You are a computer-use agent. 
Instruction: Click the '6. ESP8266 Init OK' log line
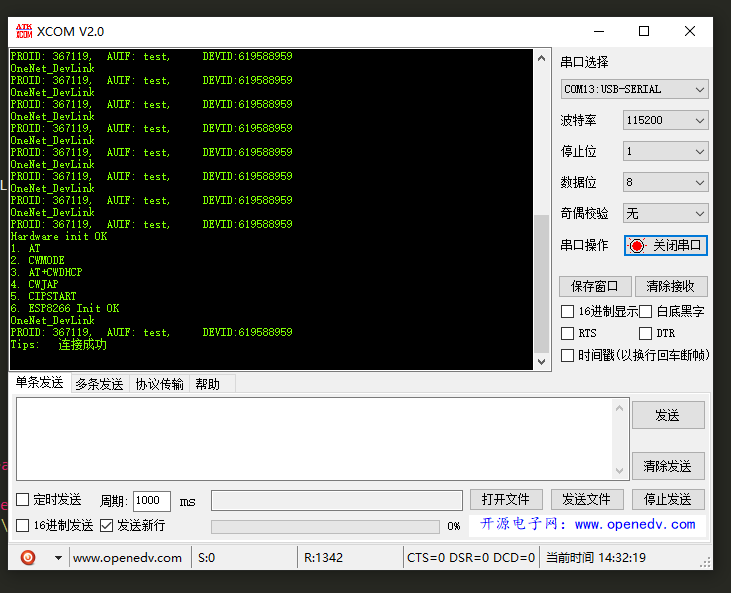pos(65,308)
